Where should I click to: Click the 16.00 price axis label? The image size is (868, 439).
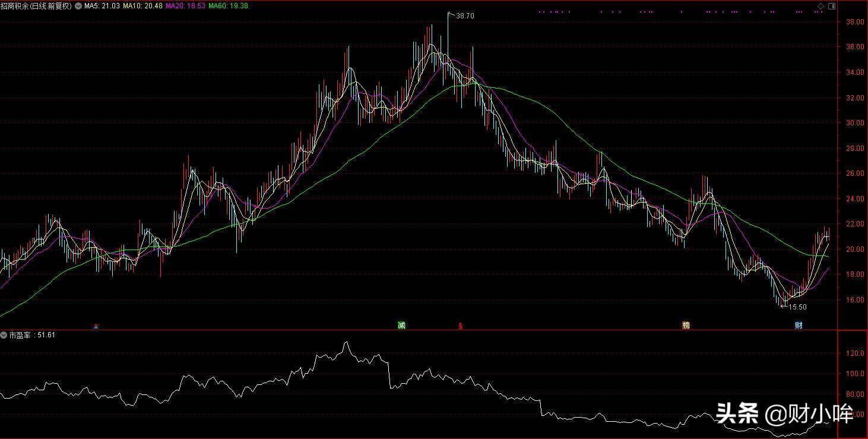point(854,300)
